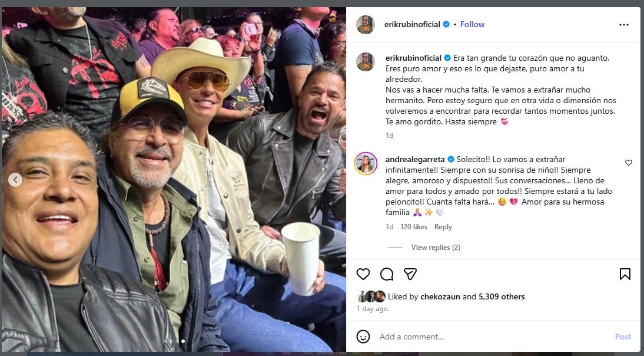644x356 pixels.
Task: Click the verified badge beside erikrubinoficial
Action: 447,24
